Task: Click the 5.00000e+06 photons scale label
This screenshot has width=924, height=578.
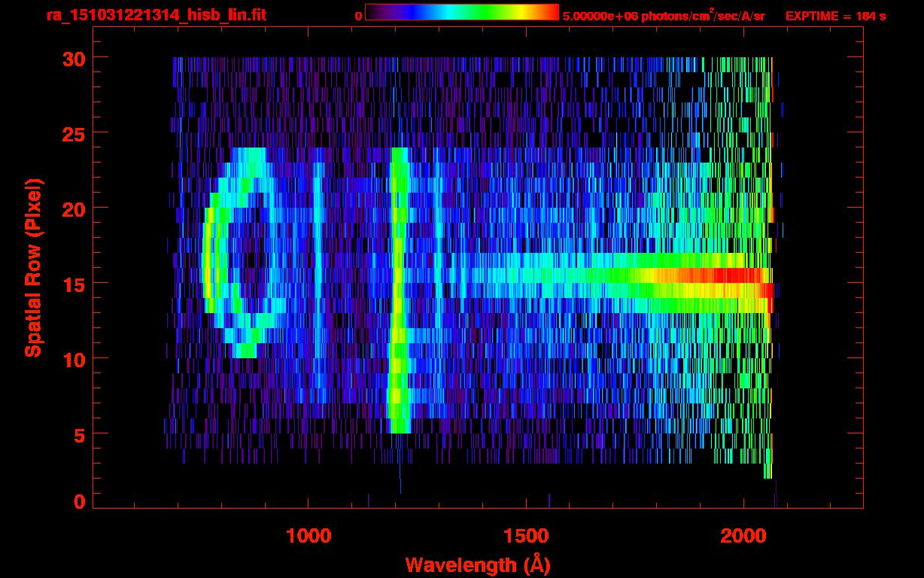Action: coord(664,15)
